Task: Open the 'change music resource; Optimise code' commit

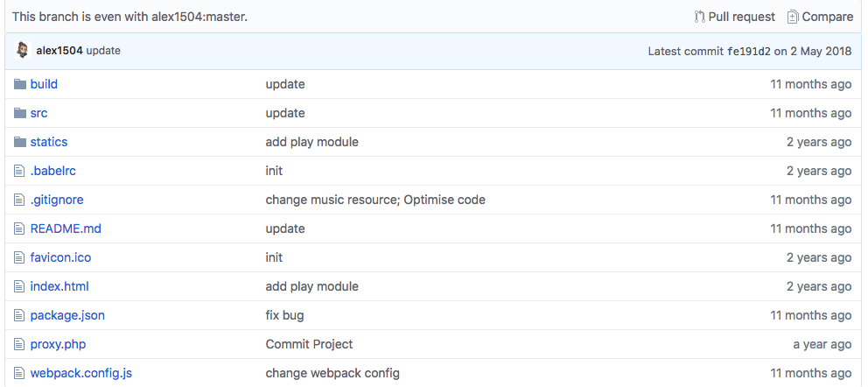Action: 375,200
